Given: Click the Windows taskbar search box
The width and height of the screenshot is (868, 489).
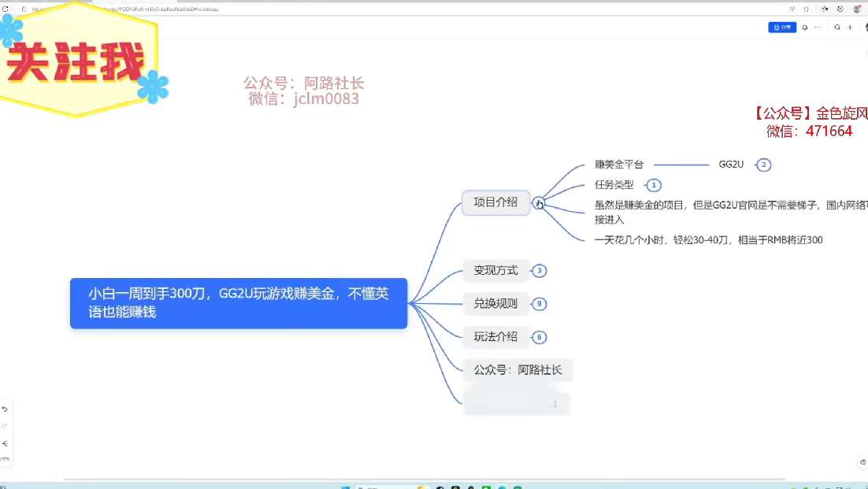Looking at the screenshot, I should click(393, 487).
